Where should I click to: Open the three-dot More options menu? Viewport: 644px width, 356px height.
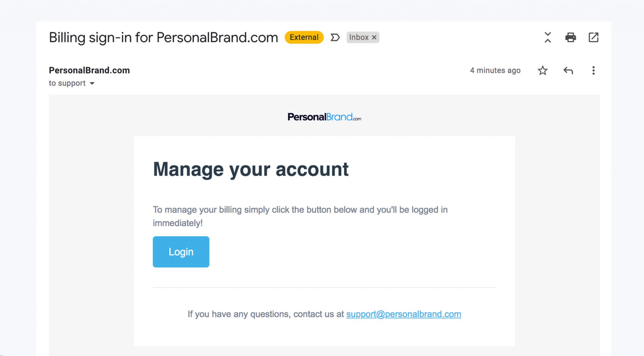click(x=593, y=71)
